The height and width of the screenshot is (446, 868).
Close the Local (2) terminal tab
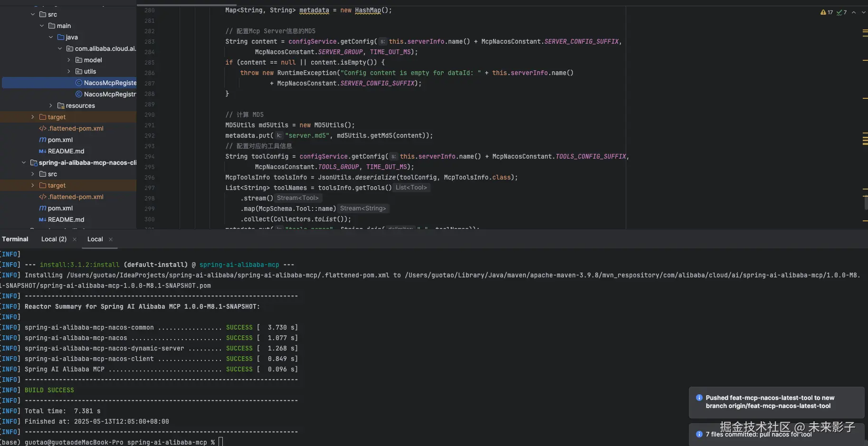click(x=75, y=239)
